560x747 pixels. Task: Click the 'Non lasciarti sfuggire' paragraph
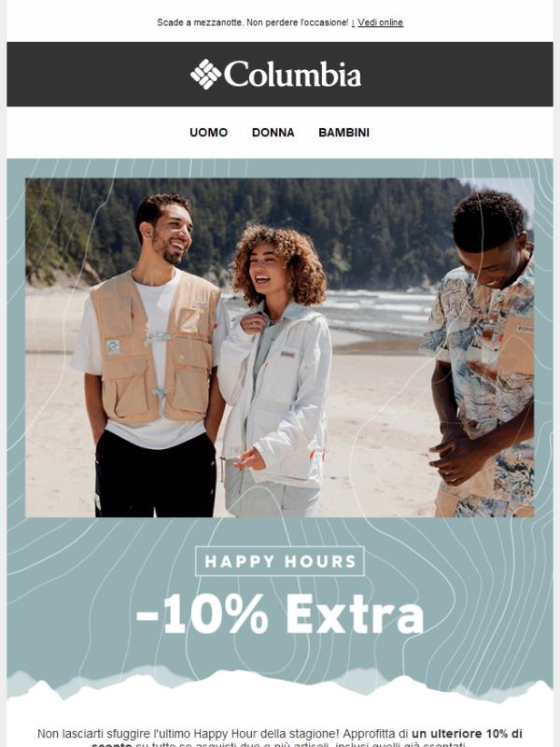pyautogui.click(x=280, y=738)
